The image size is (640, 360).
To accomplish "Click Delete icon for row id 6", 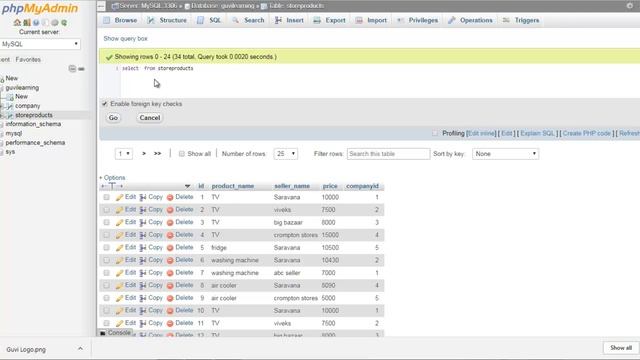I will coord(170,260).
